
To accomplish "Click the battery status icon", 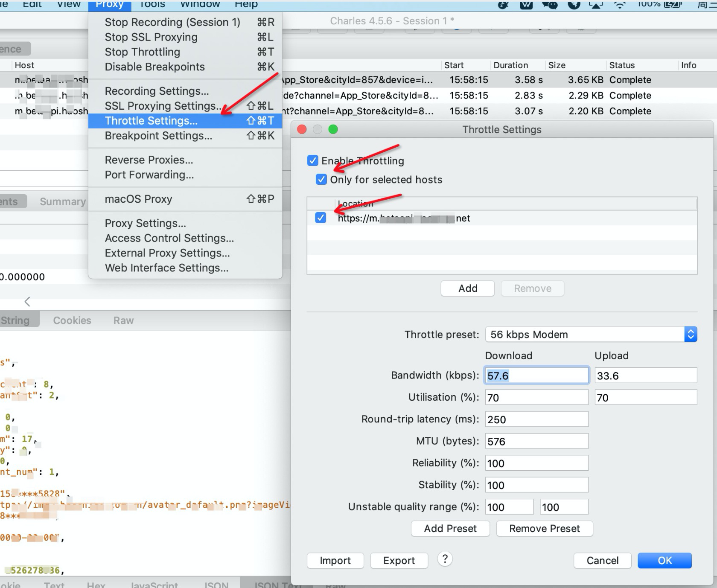I will (x=673, y=4).
